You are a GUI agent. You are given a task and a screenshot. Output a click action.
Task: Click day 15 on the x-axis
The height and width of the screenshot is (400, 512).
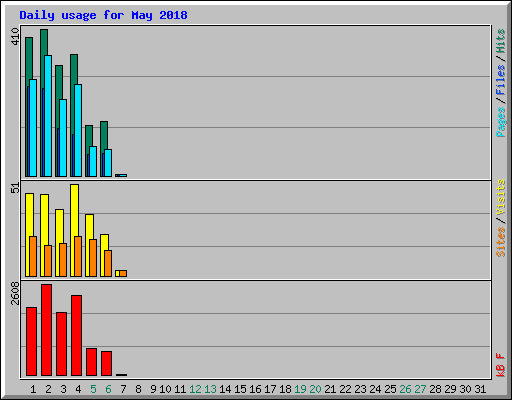click(x=240, y=389)
